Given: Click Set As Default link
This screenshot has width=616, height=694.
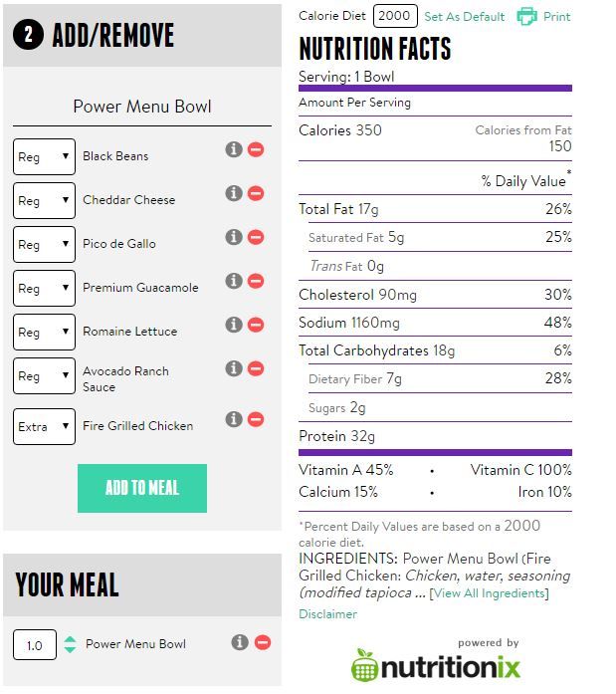Looking at the screenshot, I should (x=465, y=17).
